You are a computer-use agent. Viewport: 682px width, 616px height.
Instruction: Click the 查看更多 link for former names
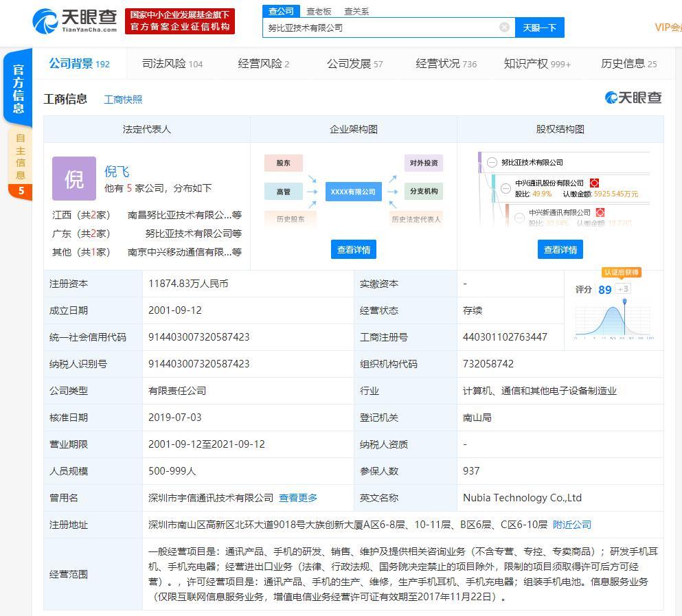click(x=298, y=498)
